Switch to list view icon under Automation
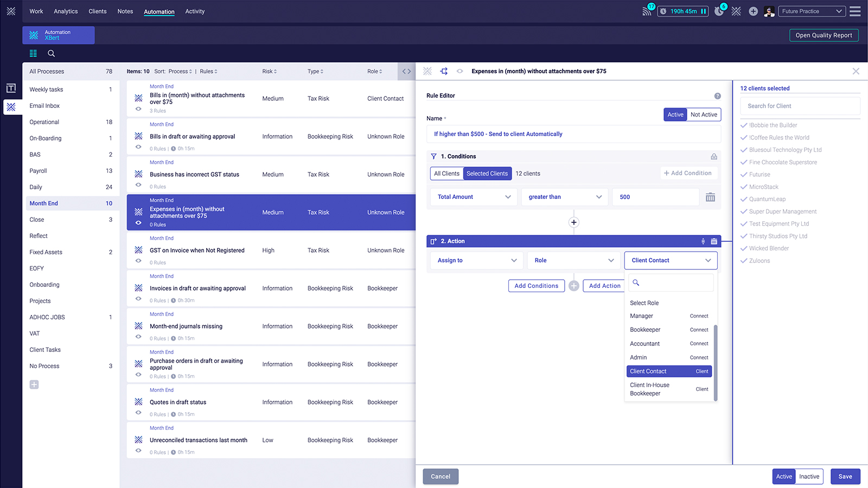 (33, 53)
